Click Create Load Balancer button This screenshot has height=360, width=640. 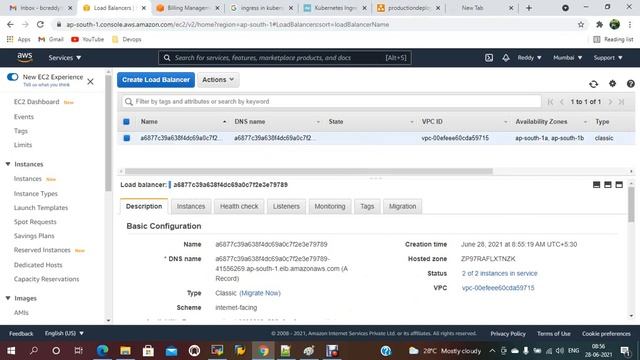tap(156, 80)
